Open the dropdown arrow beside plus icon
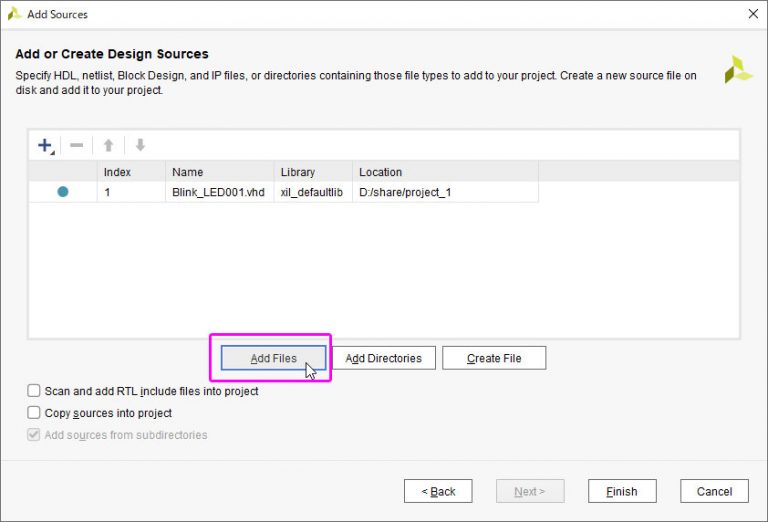The height and width of the screenshot is (522, 768). 55,150
